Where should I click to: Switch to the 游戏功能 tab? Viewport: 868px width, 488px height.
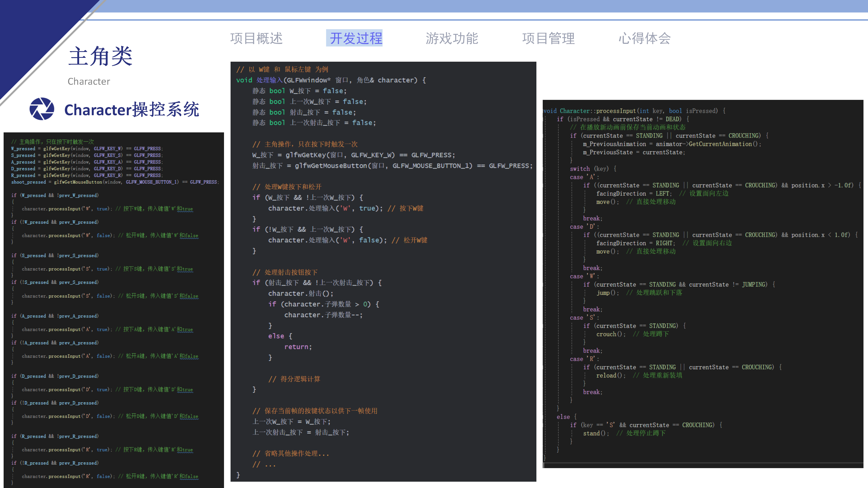click(452, 38)
